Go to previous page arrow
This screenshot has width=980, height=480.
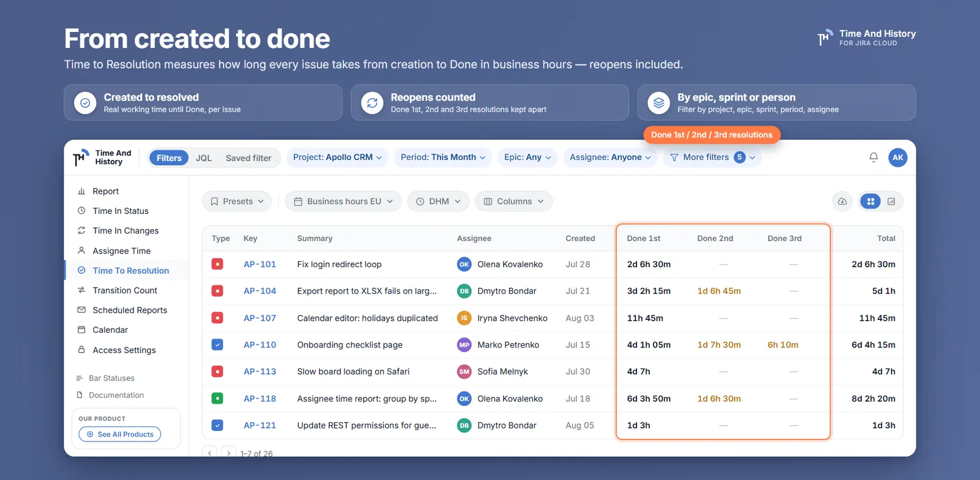(x=209, y=453)
